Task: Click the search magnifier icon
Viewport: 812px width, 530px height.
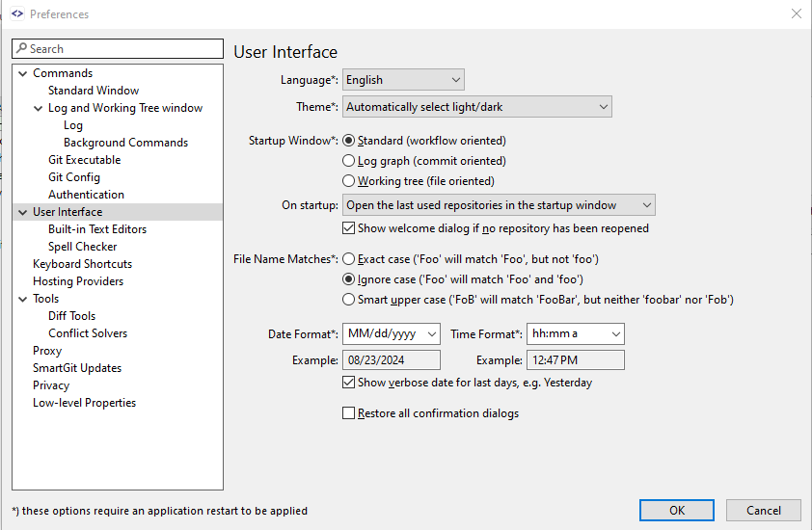Action: point(21,49)
